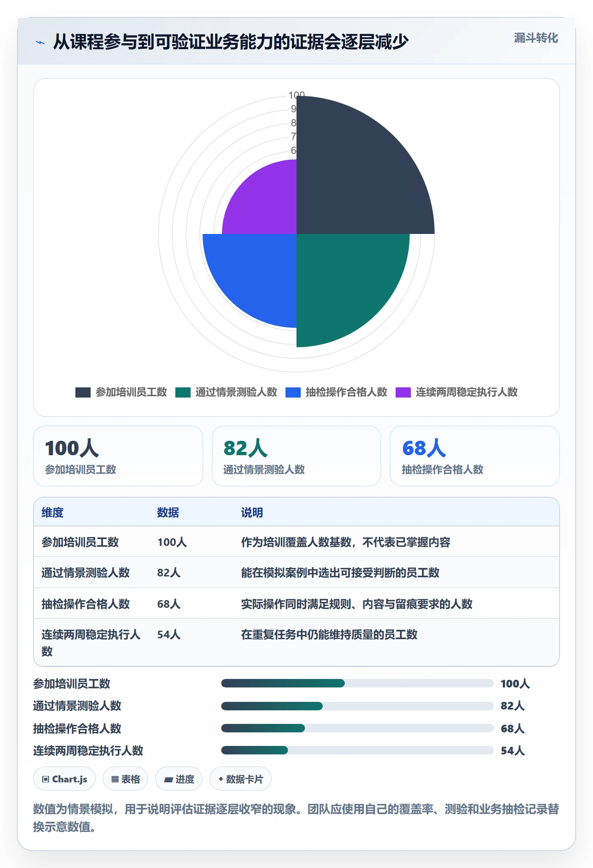Click progress bar for 通过情景测验人数

(x=357, y=706)
